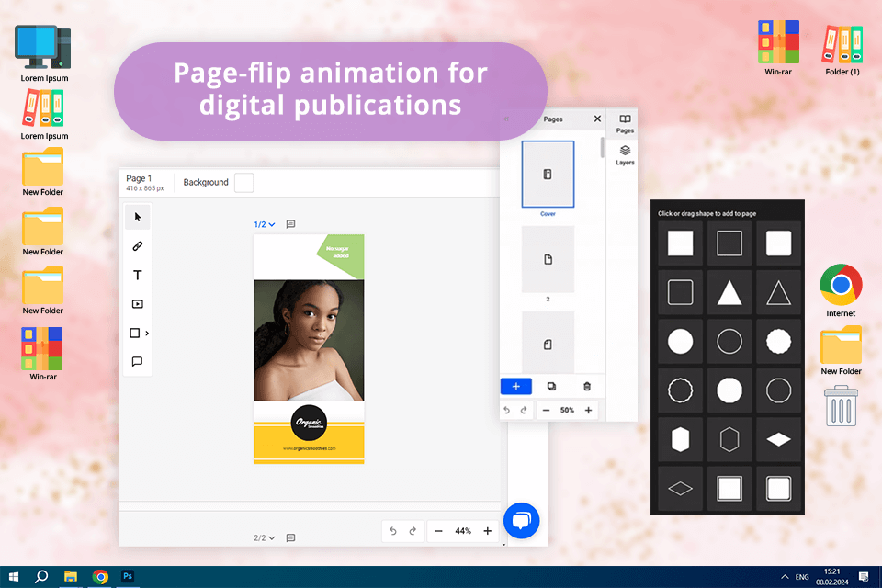Viewport: 882px width, 588px height.
Task: Select the arrow pointer tool
Action: (x=137, y=217)
